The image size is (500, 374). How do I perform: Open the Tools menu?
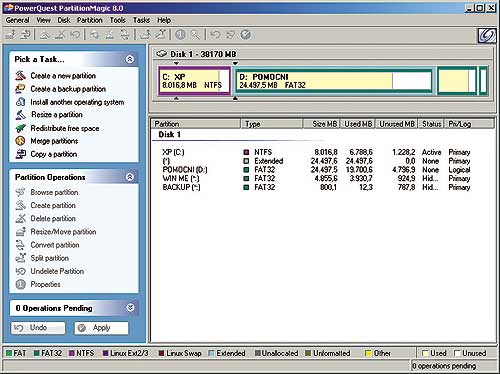(x=118, y=20)
